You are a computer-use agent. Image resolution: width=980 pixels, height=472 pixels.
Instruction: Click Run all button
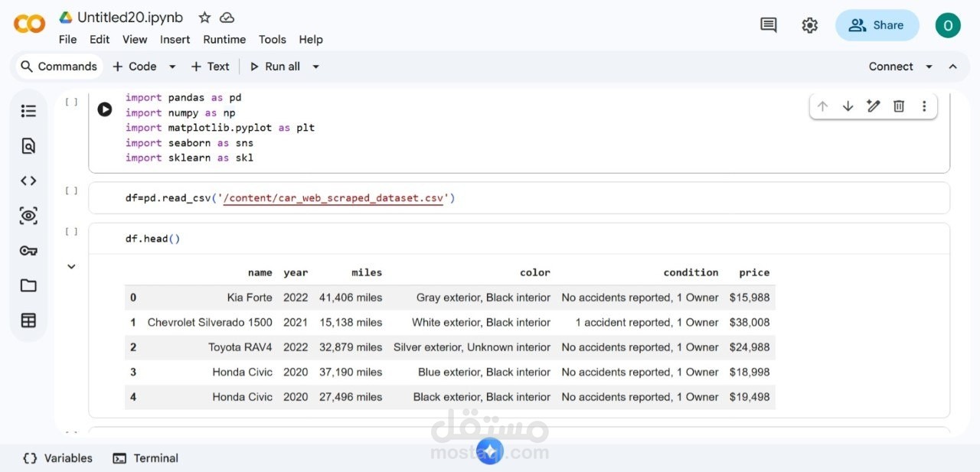pyautogui.click(x=275, y=67)
